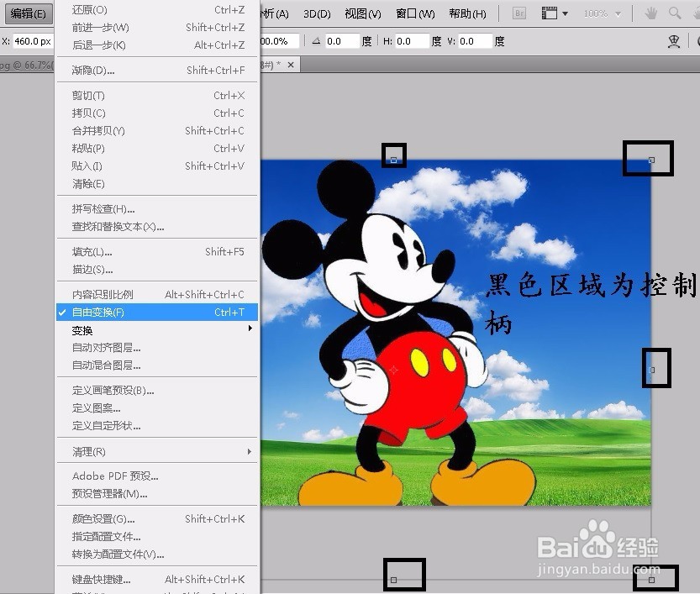
Task: Choose 清除(E) clear command
Action: [x=157, y=183]
